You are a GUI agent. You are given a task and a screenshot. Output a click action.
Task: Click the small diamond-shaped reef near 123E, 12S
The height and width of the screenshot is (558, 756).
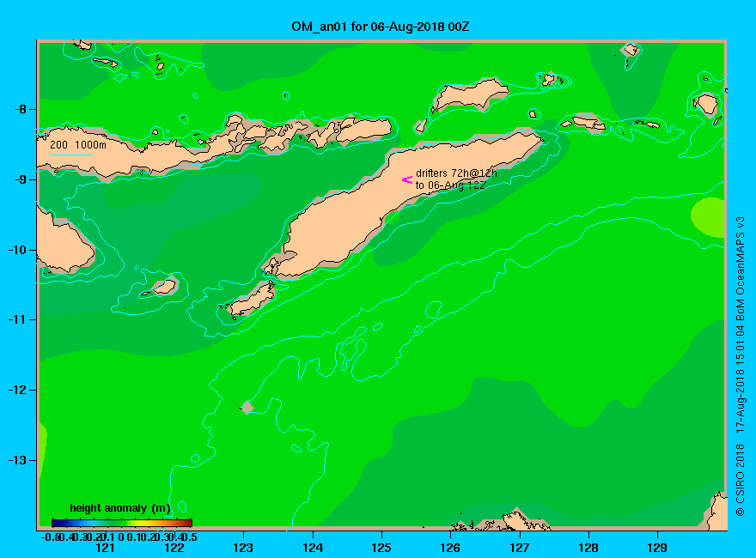(247, 407)
